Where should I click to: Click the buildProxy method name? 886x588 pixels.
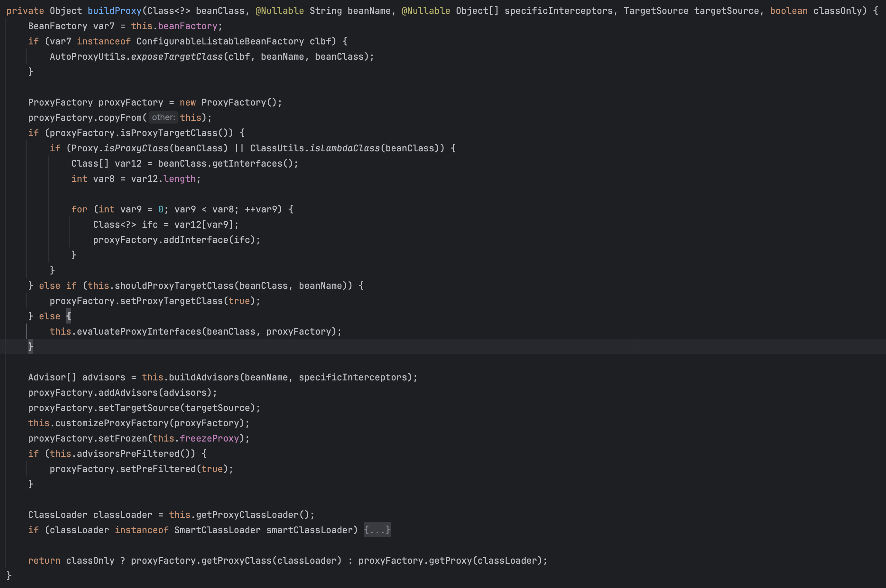point(115,11)
